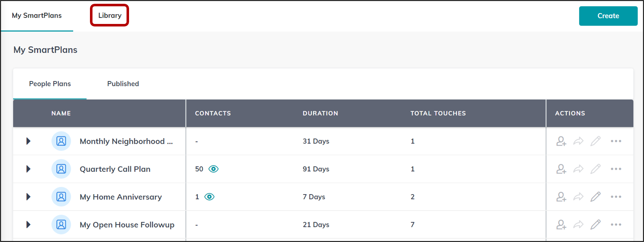Screen dimensions: 644x242
Task: Add contacts to the Quarterly Call Plan
Action: point(561,169)
